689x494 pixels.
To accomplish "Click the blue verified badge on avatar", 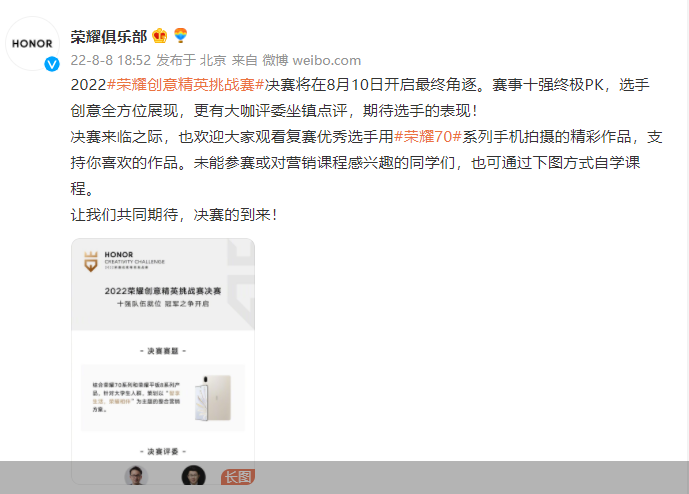I will pos(52,64).
